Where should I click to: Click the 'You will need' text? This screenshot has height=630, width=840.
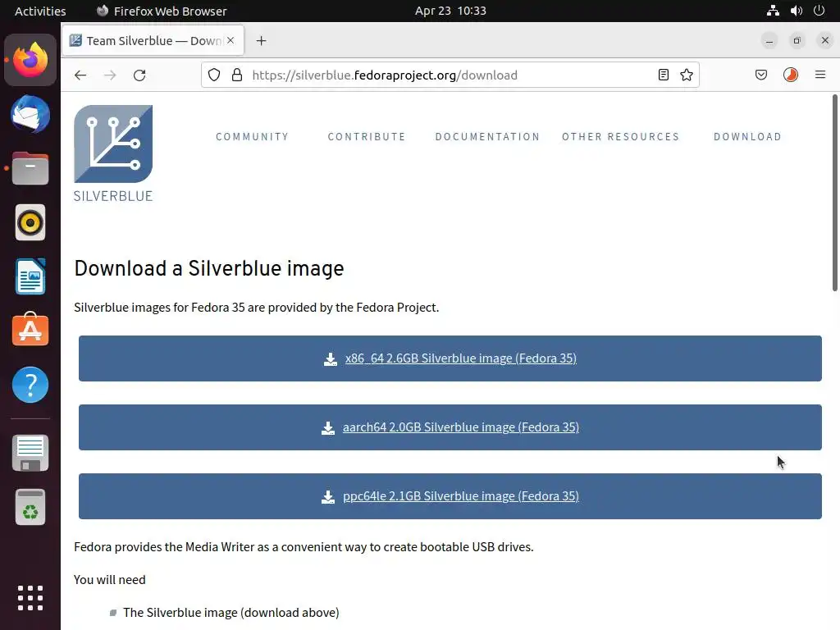point(110,580)
